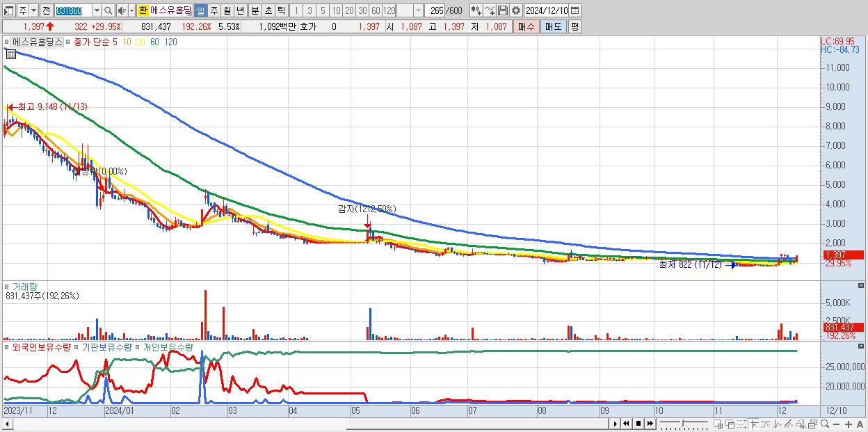Choose the 1 interval button
Screen dimensions: 868x432
296,10
